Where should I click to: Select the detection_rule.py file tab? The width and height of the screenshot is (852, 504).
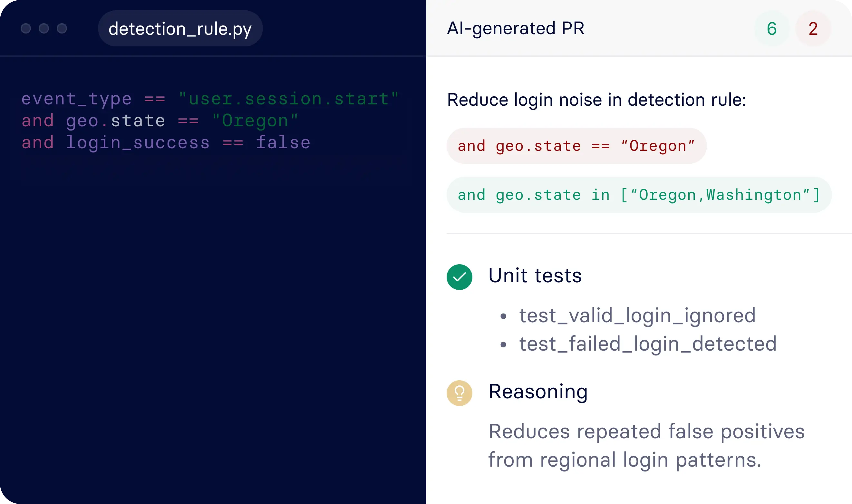click(x=180, y=29)
